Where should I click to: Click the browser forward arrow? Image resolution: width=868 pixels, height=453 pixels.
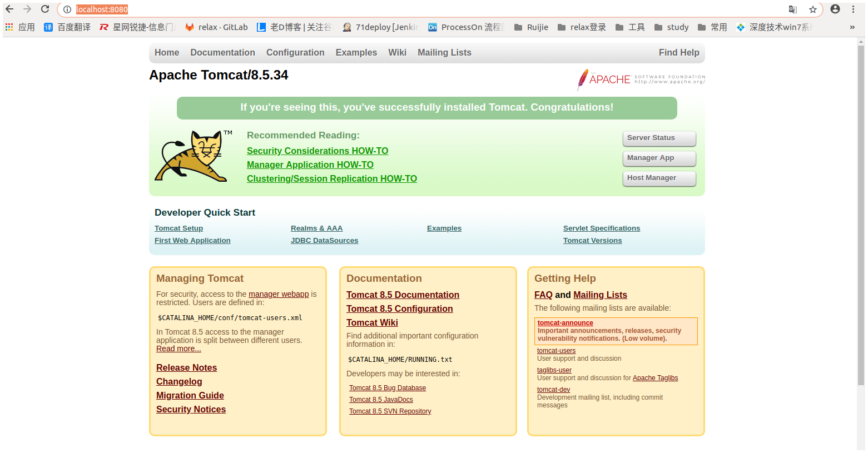click(x=27, y=9)
